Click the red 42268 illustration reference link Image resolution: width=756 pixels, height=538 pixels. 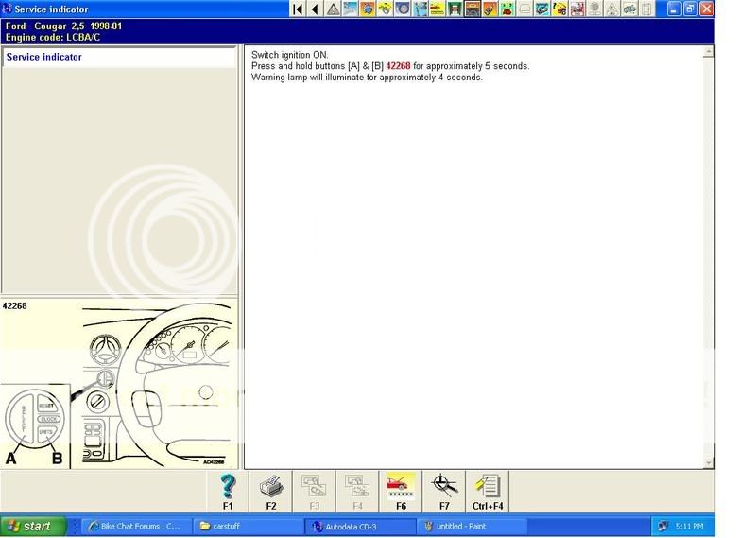pos(398,66)
